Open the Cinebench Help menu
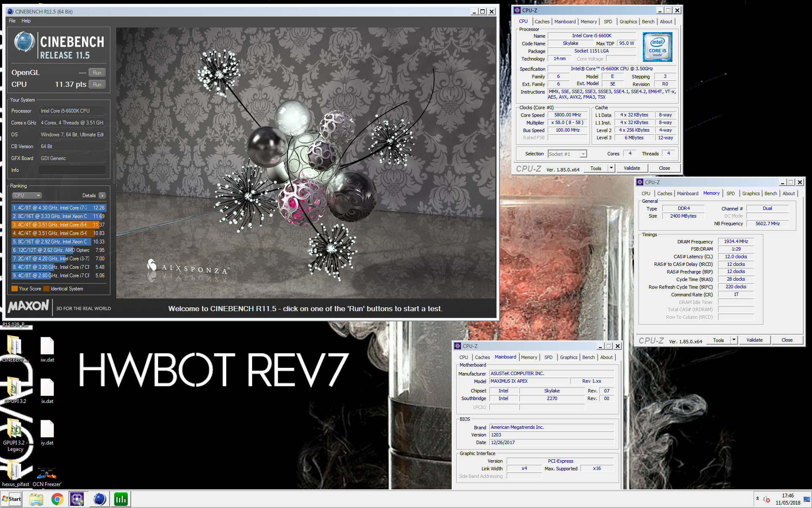812x508 pixels. (26, 21)
